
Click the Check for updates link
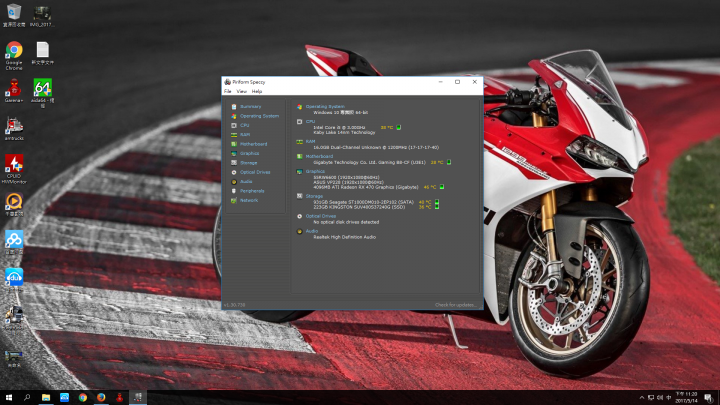(x=456, y=305)
